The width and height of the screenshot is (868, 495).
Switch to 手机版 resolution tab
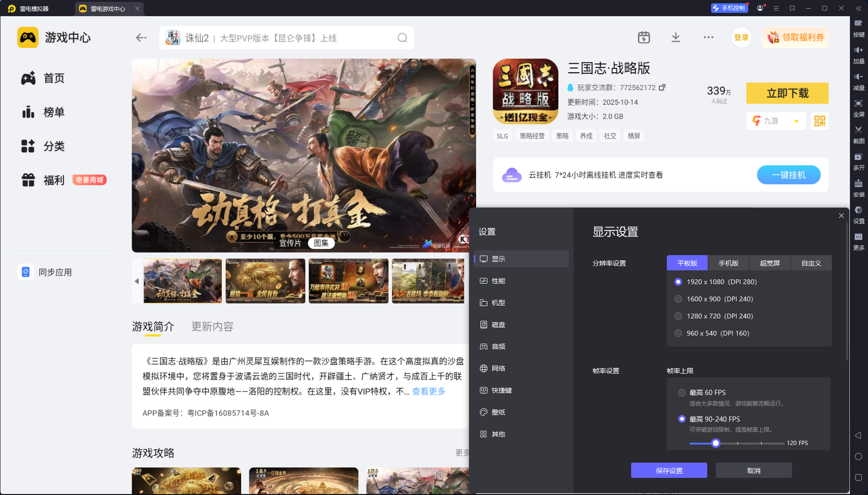(x=729, y=263)
